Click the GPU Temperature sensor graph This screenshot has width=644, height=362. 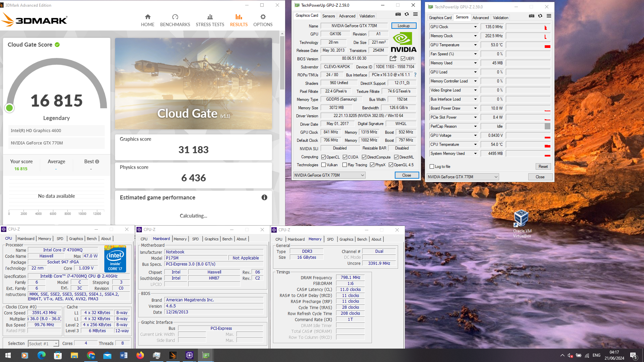(528, 45)
